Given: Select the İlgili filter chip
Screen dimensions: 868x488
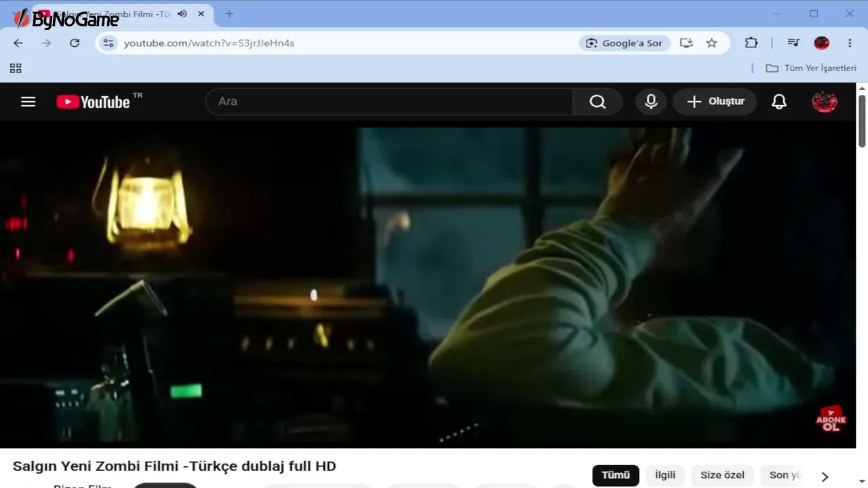Looking at the screenshot, I should click(665, 475).
